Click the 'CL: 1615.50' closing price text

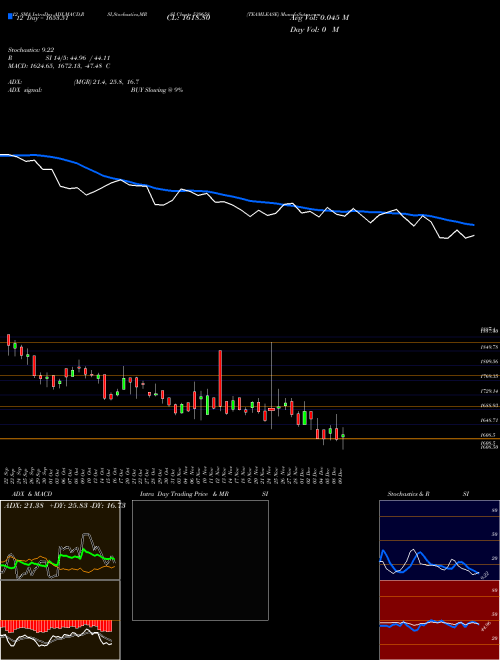(189, 18)
